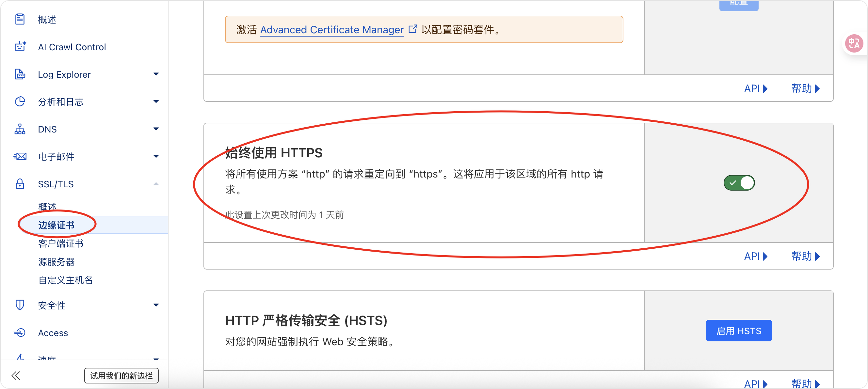Open 帮助 link in the top card footer
This screenshot has height=389, width=868.
click(x=805, y=88)
